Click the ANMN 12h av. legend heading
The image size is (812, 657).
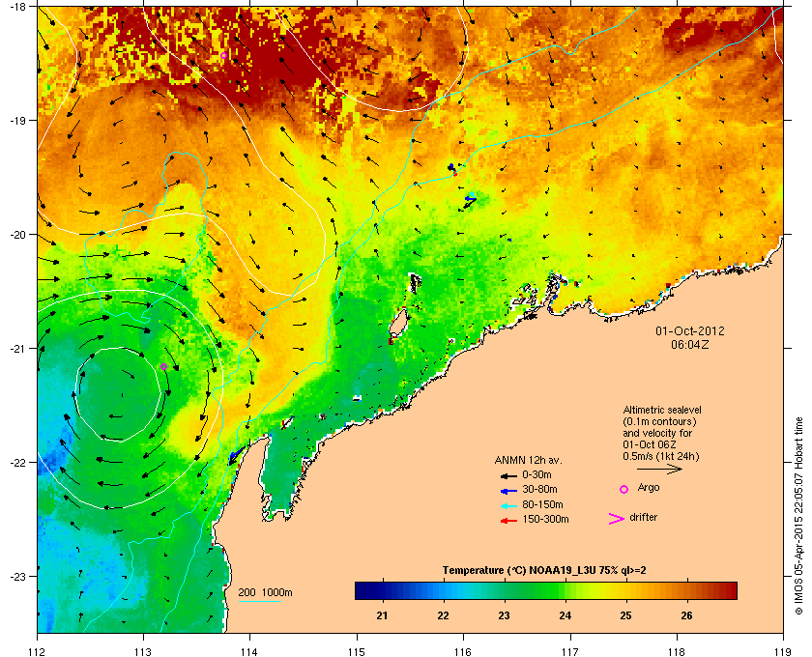click(x=528, y=460)
